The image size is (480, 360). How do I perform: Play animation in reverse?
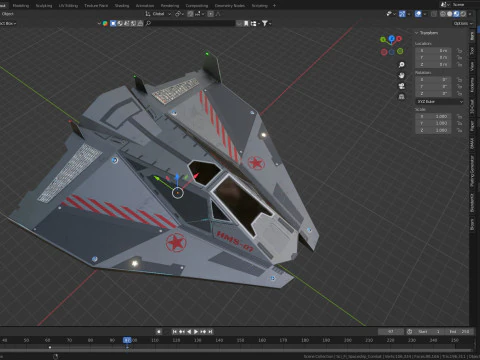coord(189,331)
